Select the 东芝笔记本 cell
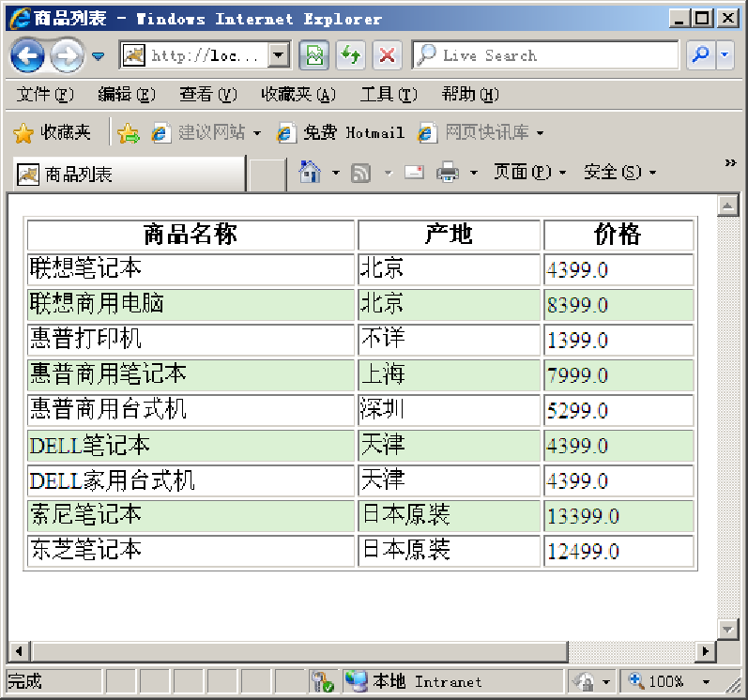748x700 pixels. 191,551
